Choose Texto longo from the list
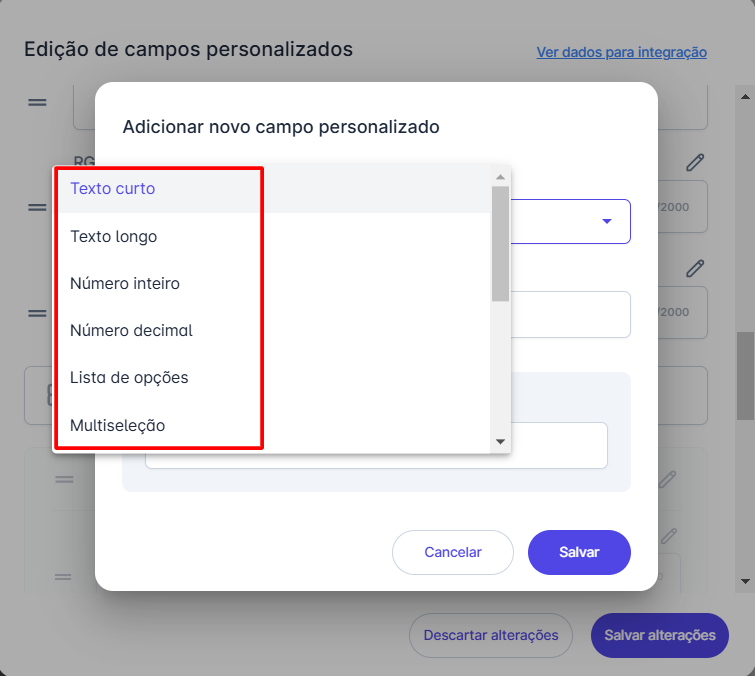755x676 pixels. tap(113, 236)
